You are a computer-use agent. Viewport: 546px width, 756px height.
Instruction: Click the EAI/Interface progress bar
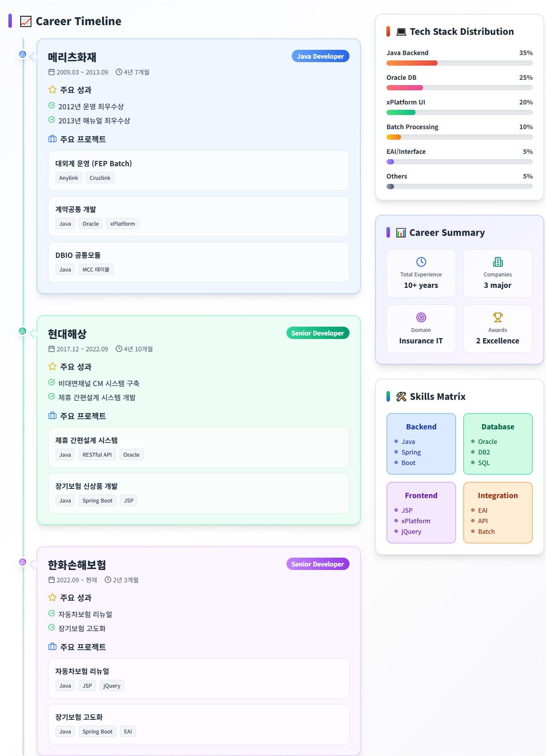click(460, 162)
